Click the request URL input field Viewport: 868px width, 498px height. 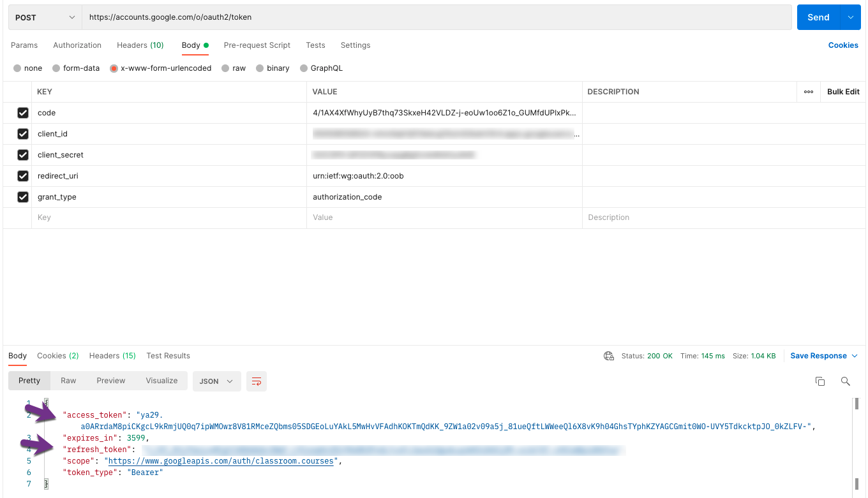click(437, 17)
